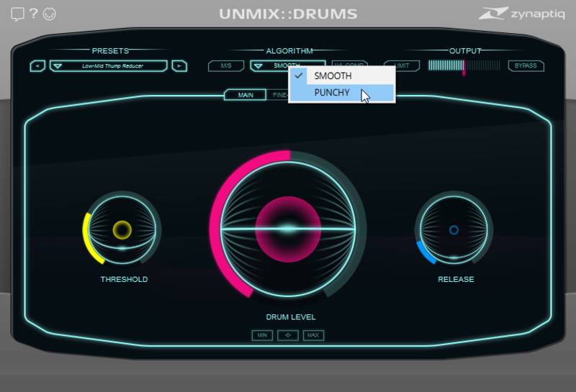Click the PRESETS section label
576x392 pixels.
pyautogui.click(x=110, y=50)
